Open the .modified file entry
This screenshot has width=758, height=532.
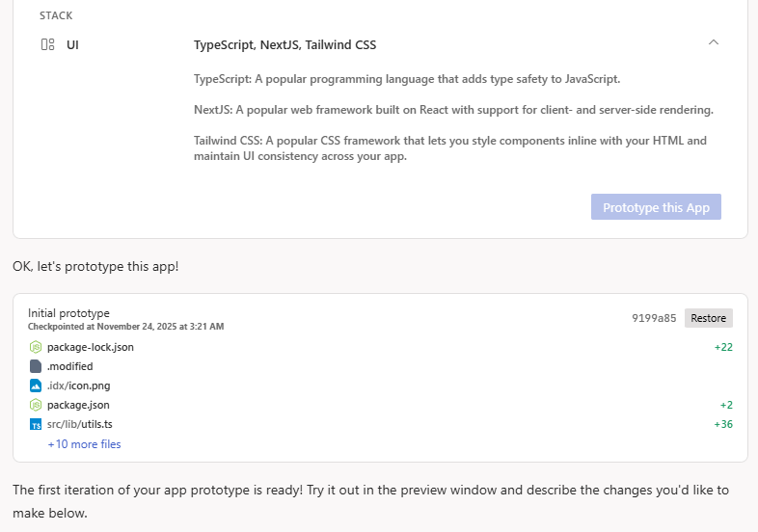(69, 366)
